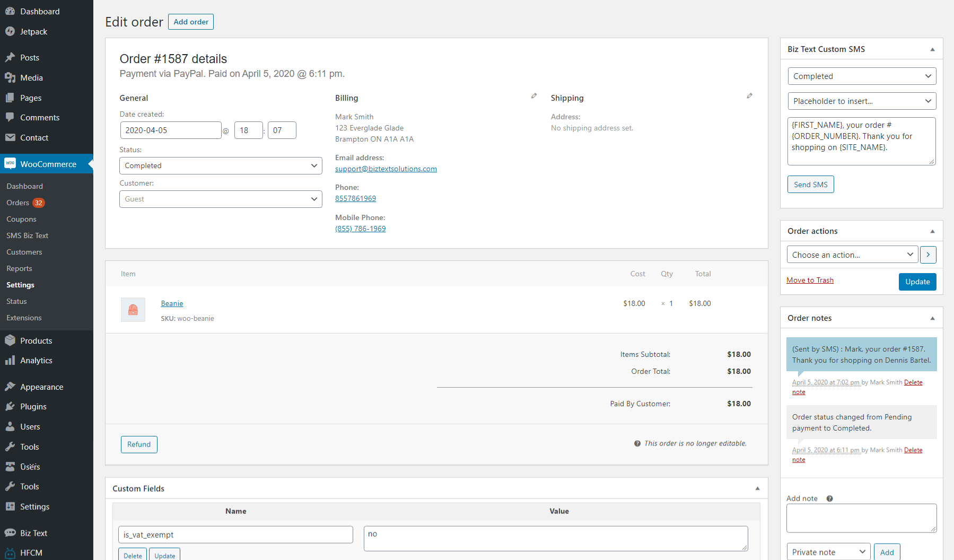954x560 pixels.
Task: Click the SMS message text area
Action: (x=862, y=141)
